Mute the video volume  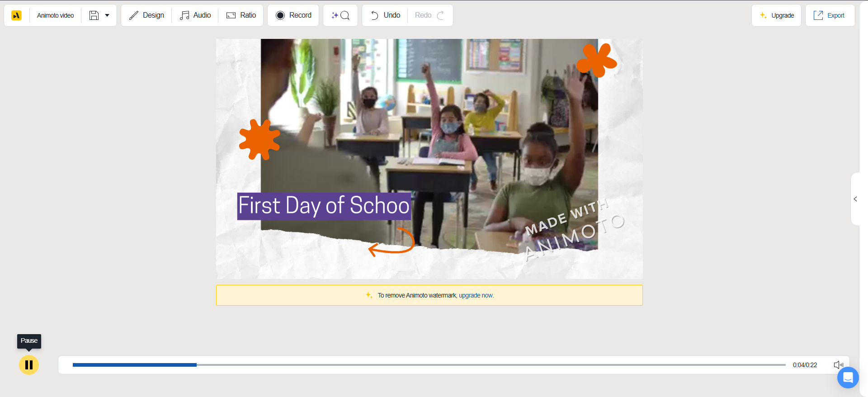(839, 365)
